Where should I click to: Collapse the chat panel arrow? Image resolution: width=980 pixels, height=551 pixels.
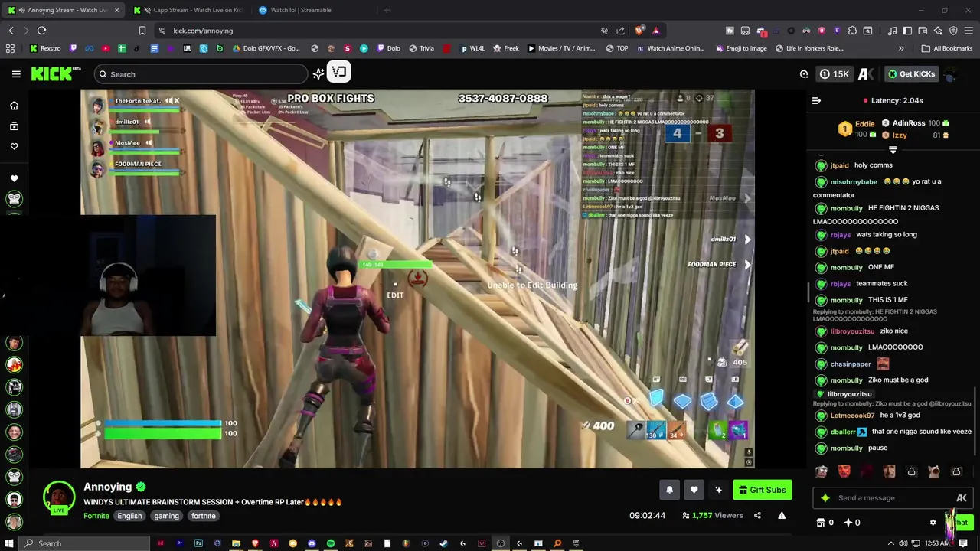click(x=816, y=100)
